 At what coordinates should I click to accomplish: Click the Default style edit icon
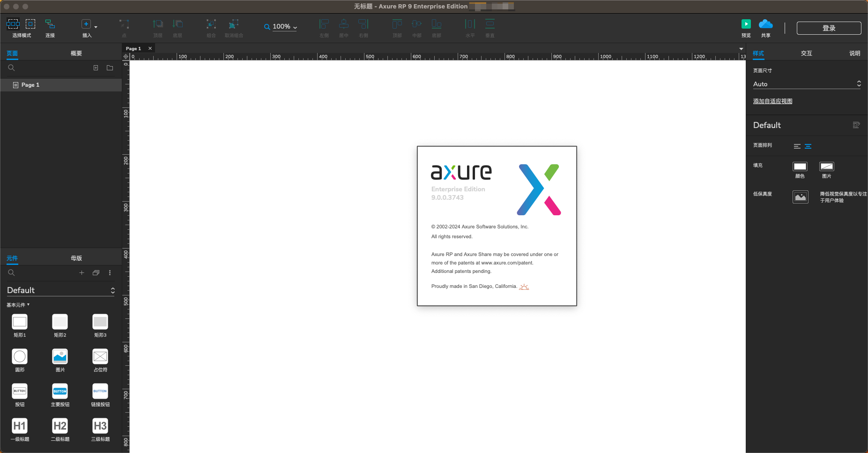pyautogui.click(x=856, y=125)
